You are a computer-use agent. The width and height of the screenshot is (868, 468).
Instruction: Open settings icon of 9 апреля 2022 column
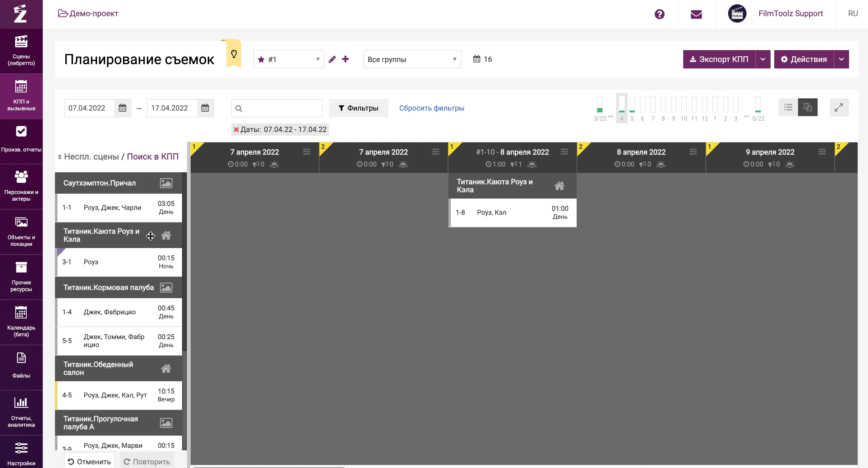(x=822, y=152)
